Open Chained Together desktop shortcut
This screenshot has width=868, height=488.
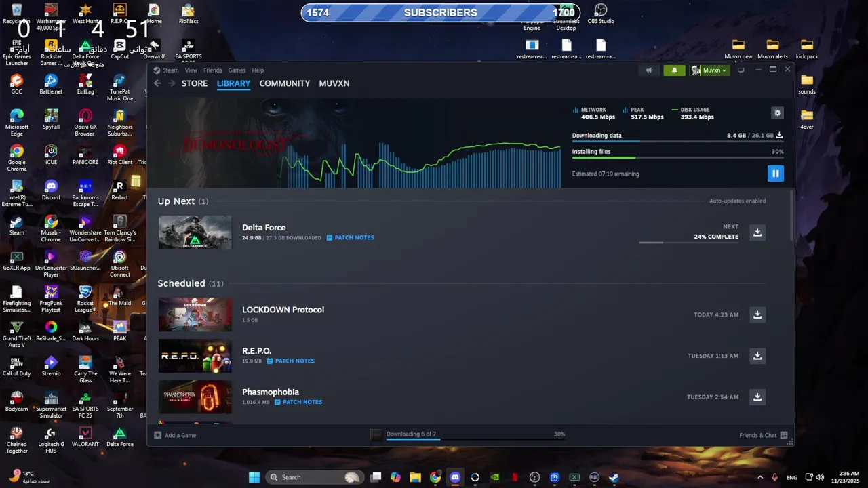17,440
